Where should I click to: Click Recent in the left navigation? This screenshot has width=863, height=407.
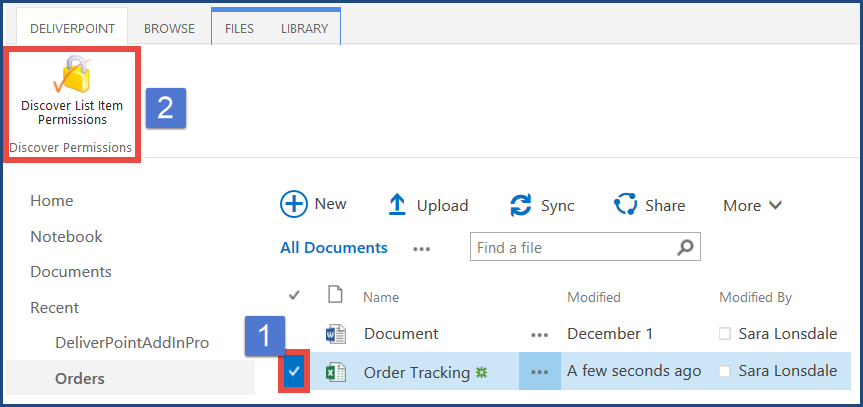coord(54,307)
